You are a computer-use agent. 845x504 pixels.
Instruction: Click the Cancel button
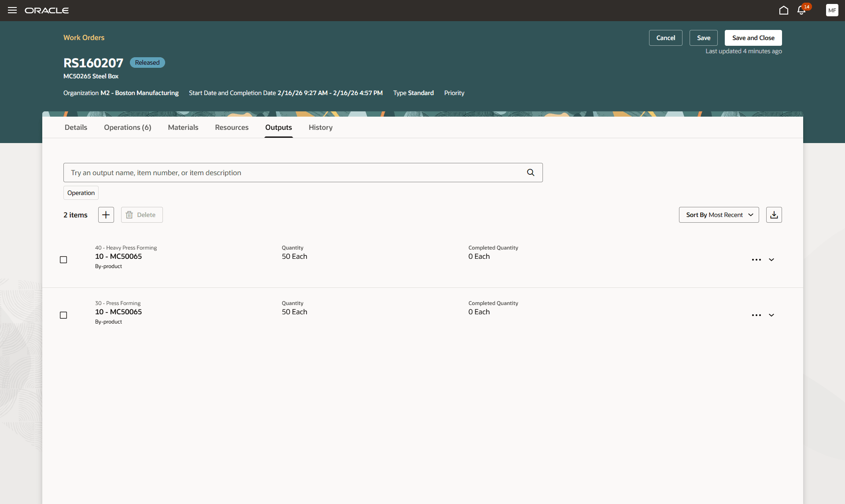[666, 38]
